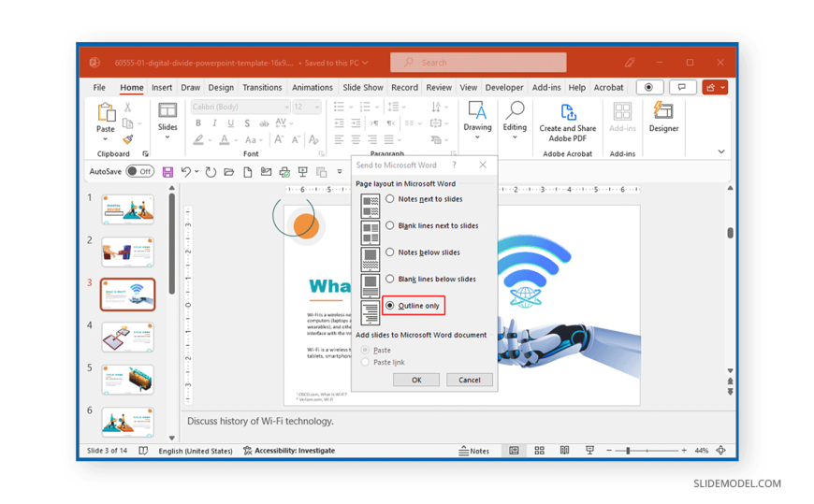The width and height of the screenshot is (814, 504).
Task: Select slide 5 thumbnail
Action: click(128, 379)
